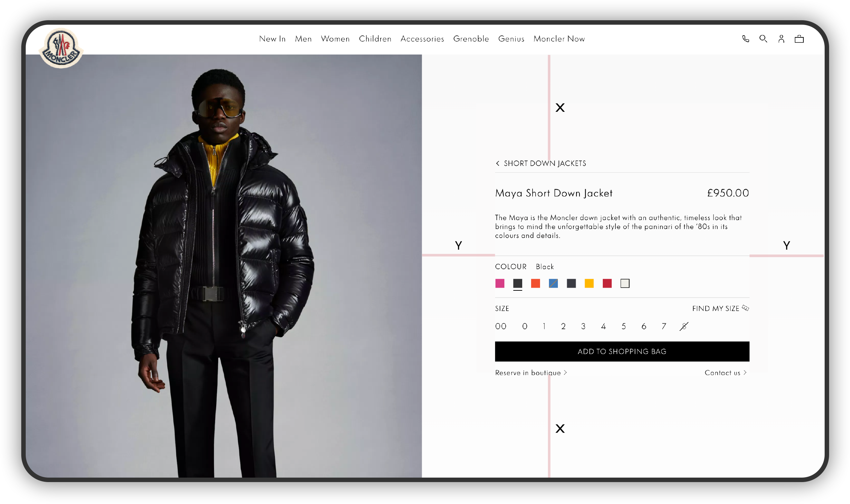Choose size 00
The height and width of the screenshot is (504, 850).
(501, 326)
